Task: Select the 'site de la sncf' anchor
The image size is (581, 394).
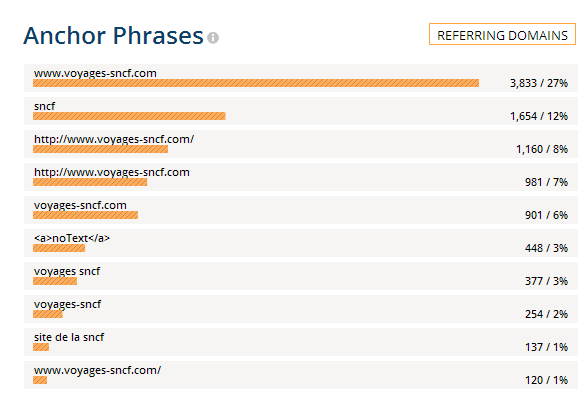Action: coord(69,337)
